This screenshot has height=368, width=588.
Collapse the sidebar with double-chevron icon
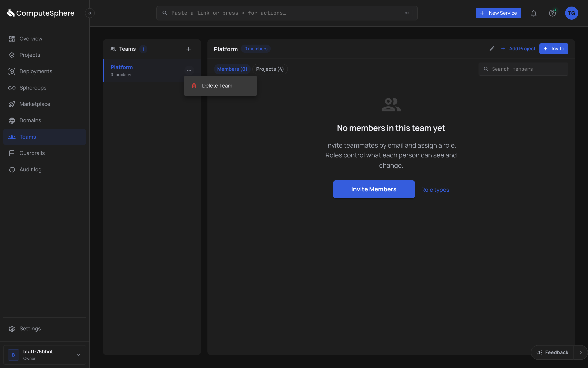click(90, 13)
